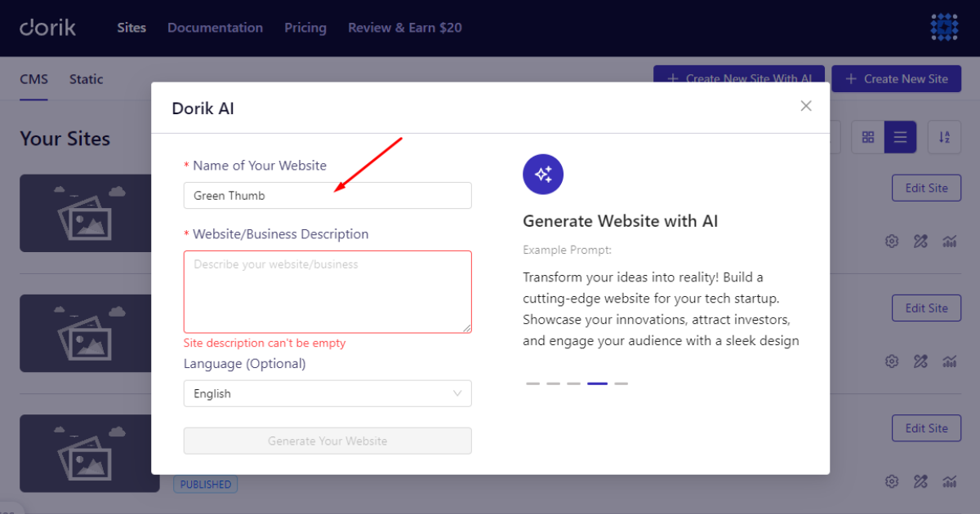The image size is (980, 514).
Task: Select the second carousel indicator dash
Action: [553, 383]
